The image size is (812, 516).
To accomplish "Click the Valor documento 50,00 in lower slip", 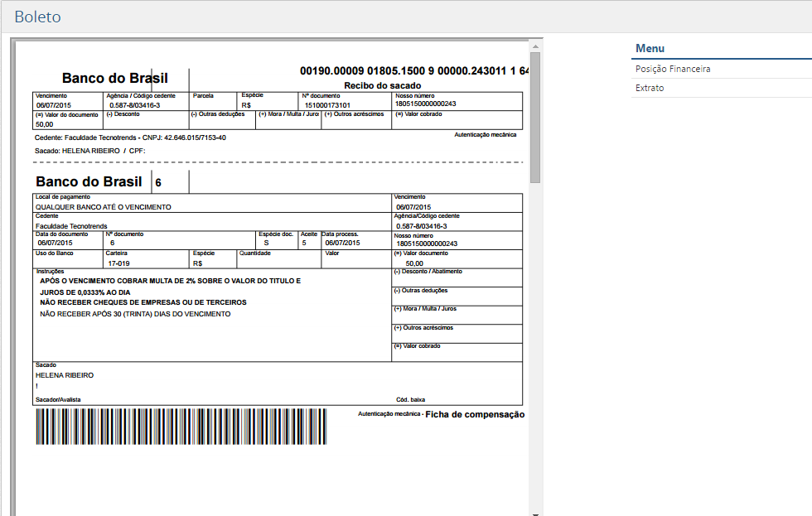I will 414,263.
